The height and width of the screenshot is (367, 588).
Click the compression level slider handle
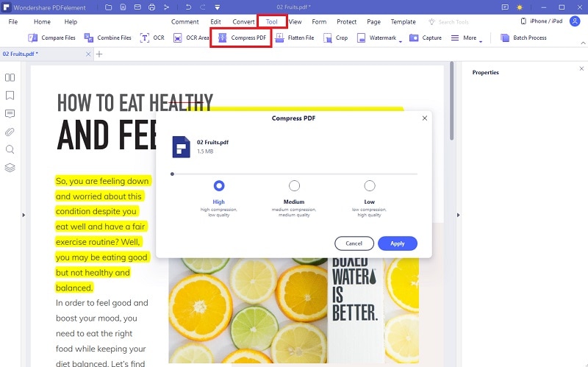(172, 174)
